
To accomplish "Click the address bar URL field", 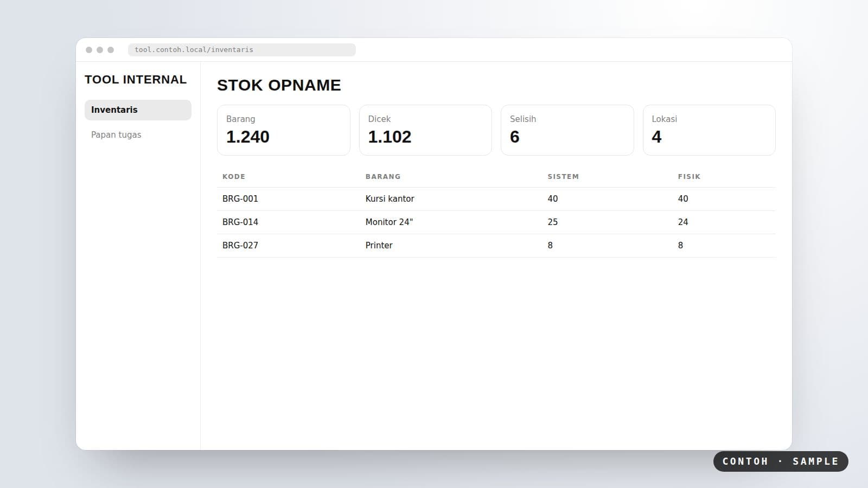I will pyautogui.click(x=242, y=50).
